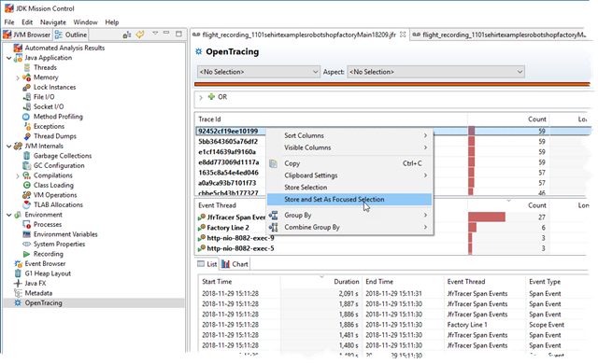This screenshot has width=598, height=364.
Task: Choose Store Selection menu entry
Action: (349, 188)
